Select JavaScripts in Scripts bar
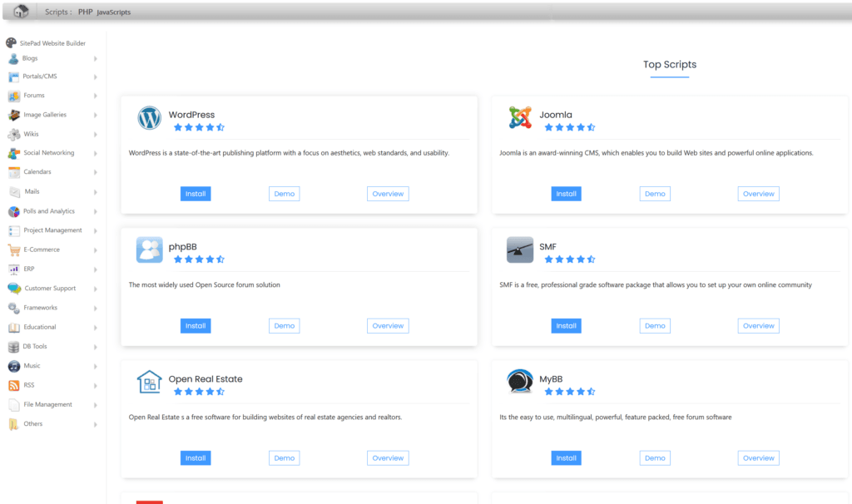852x504 pixels. [113, 12]
